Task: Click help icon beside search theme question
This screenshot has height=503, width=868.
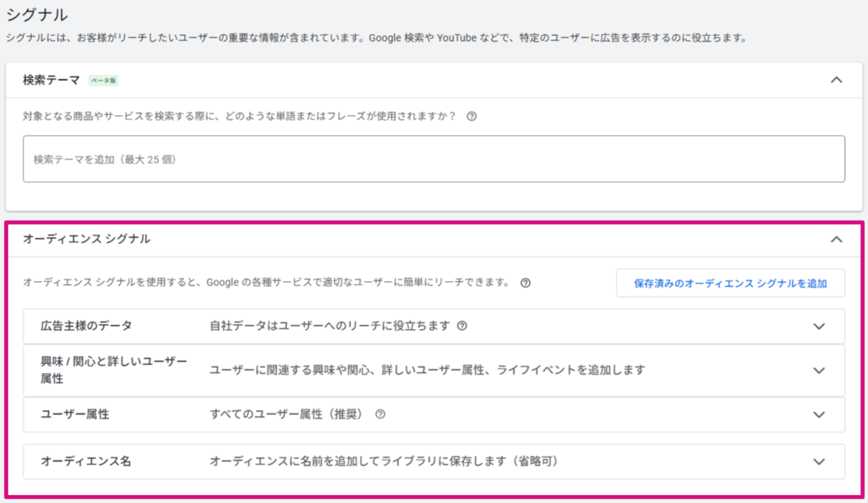Action: coord(472,116)
